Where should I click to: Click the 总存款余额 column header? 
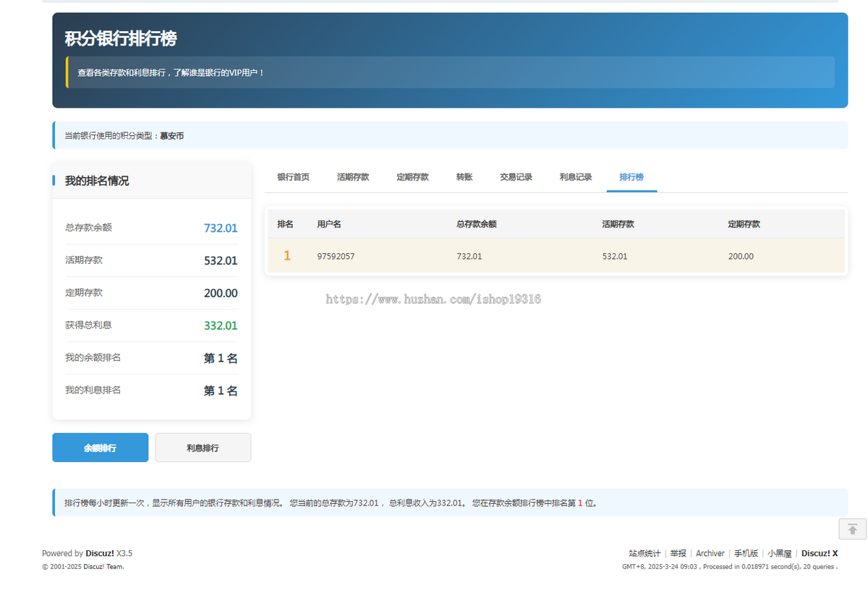pyautogui.click(x=477, y=224)
